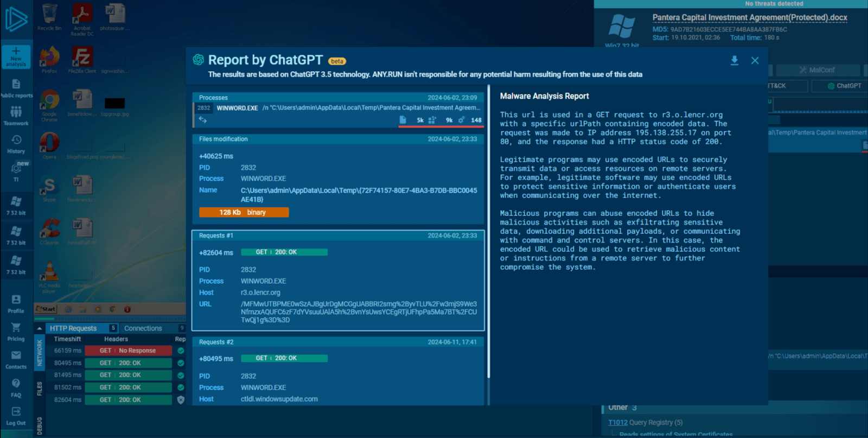Click the Skype desktop icon
This screenshot has height=438, width=868.
point(49,189)
